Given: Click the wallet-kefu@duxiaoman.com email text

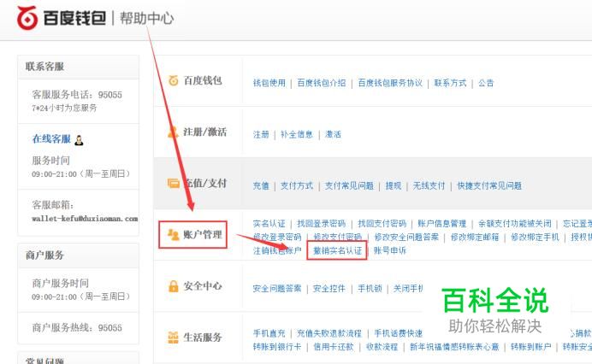Looking at the screenshot, I should [x=85, y=219].
